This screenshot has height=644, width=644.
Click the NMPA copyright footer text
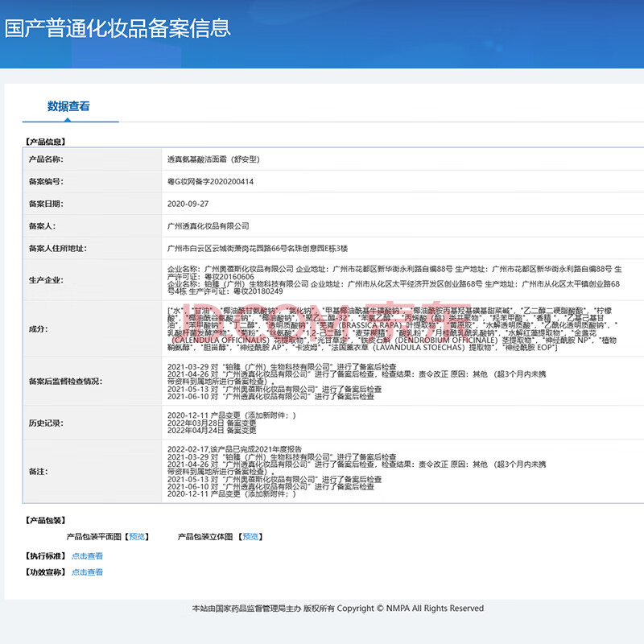point(337,609)
